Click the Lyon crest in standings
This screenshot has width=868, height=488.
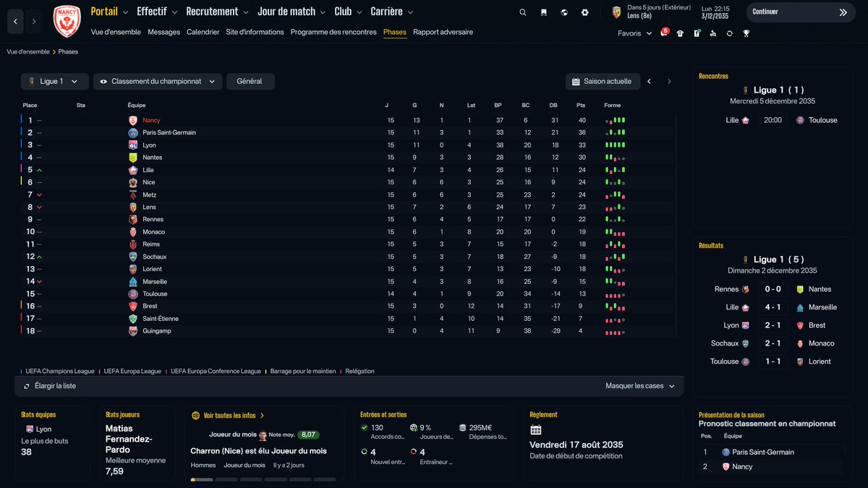[133, 145]
